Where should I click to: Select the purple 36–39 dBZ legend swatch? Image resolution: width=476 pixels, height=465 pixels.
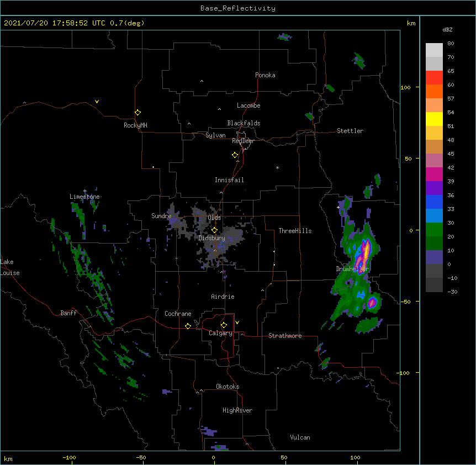(x=434, y=188)
